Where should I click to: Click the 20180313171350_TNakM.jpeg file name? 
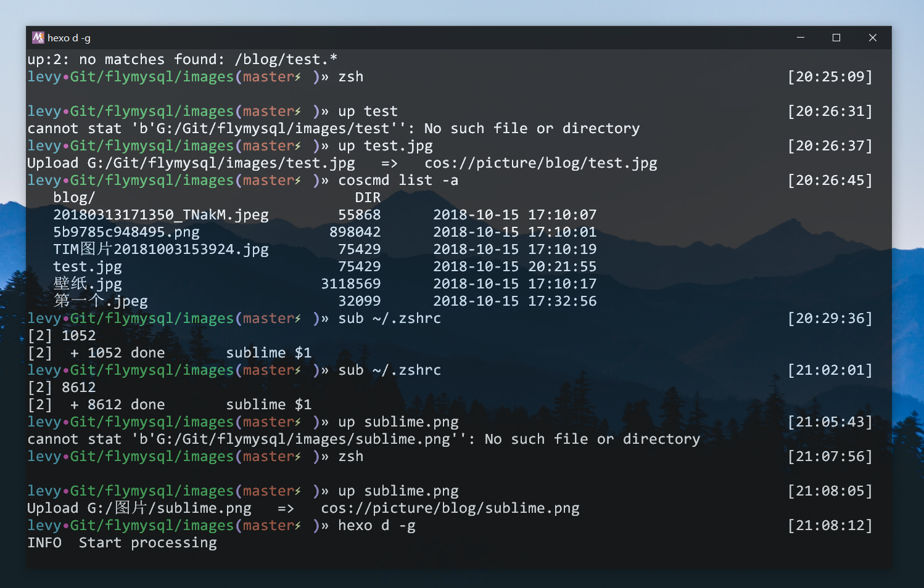pyautogui.click(x=161, y=215)
